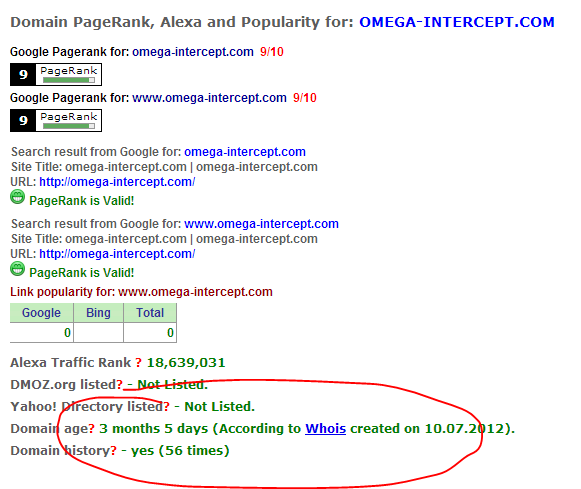Click the second green smiley valid icon
The width and height of the screenshot is (581, 489).
click(17, 269)
